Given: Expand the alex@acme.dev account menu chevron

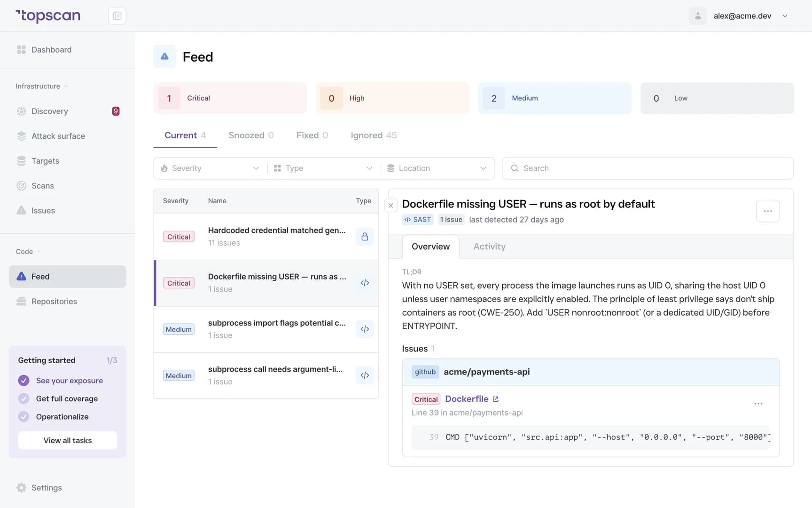Looking at the screenshot, I should pos(785,16).
